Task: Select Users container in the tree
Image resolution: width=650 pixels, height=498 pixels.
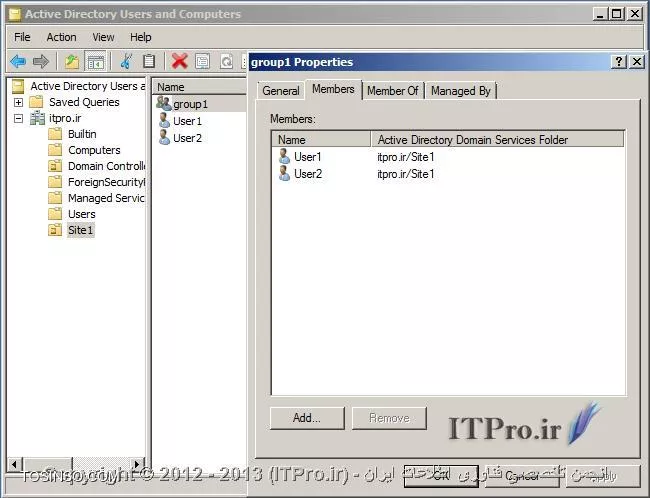Action: 82,214
